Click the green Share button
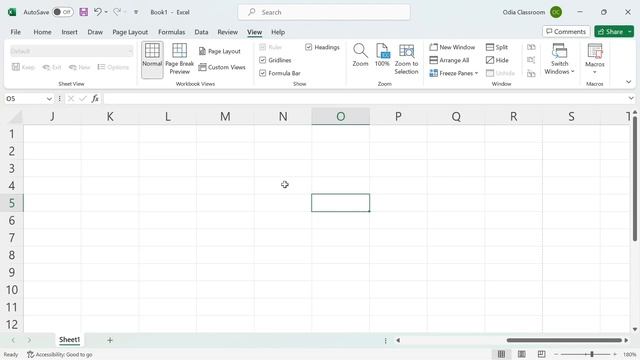 (611, 31)
